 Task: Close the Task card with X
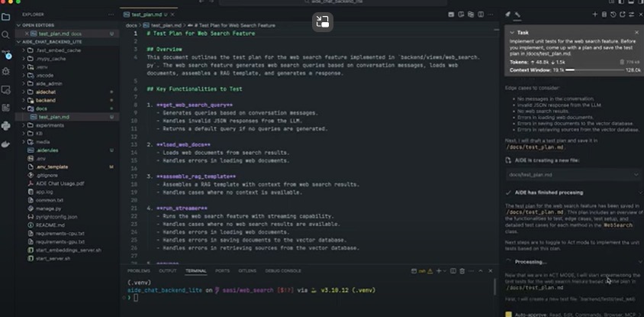pyautogui.click(x=637, y=33)
